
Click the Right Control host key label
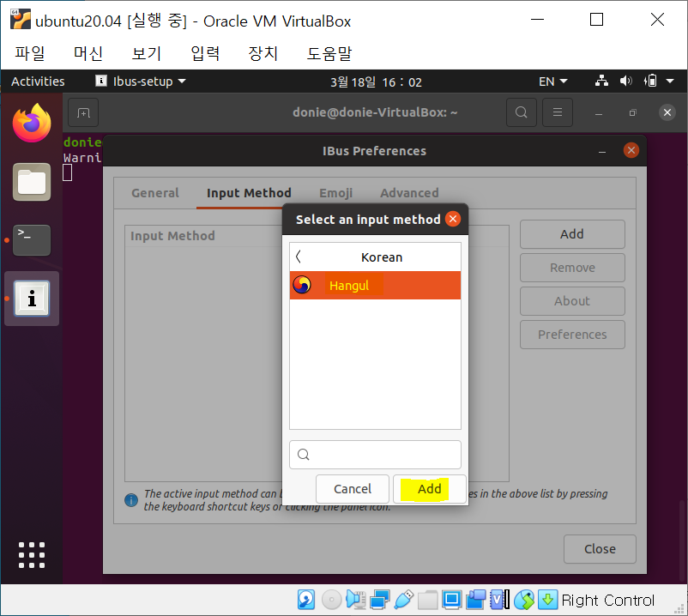pyautogui.click(x=607, y=601)
